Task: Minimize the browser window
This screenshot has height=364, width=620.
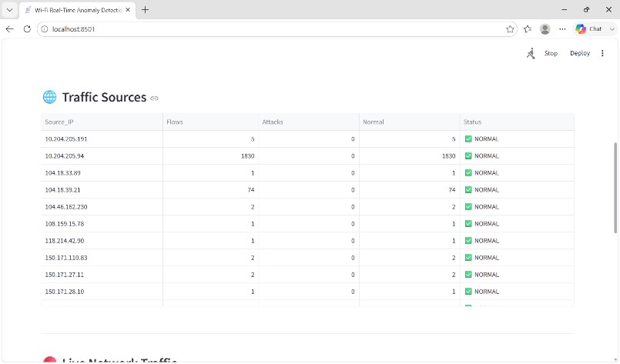Action: pyautogui.click(x=565, y=9)
